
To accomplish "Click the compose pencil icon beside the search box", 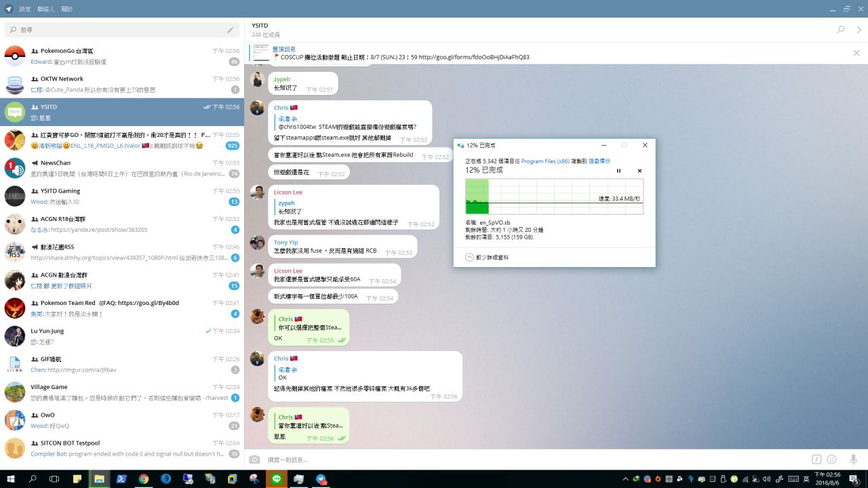I will click(231, 30).
